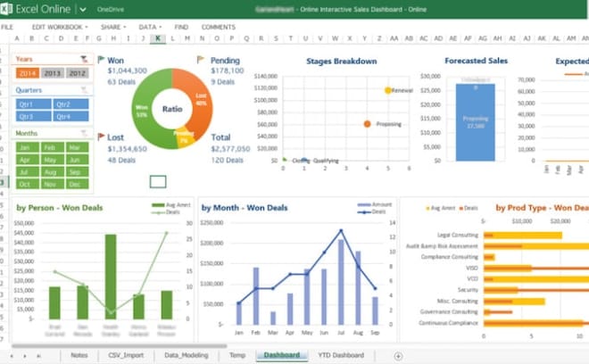Image resolution: width=589 pixels, height=364 pixels.
Task: Click the next sheet navigation arrow
Action: [x=25, y=356]
